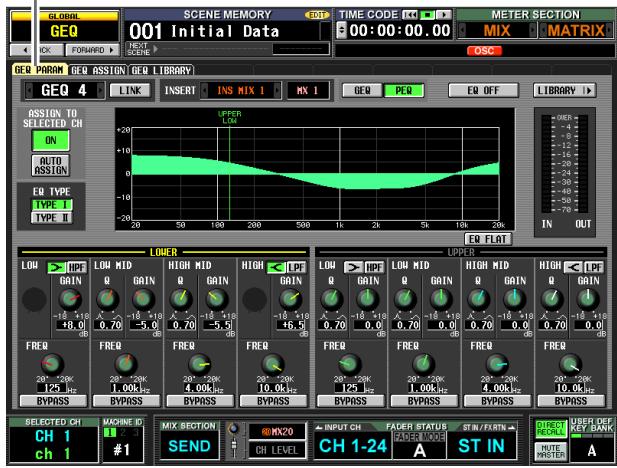
Task: Click SEND in MIX SECTION
Action: tap(189, 446)
